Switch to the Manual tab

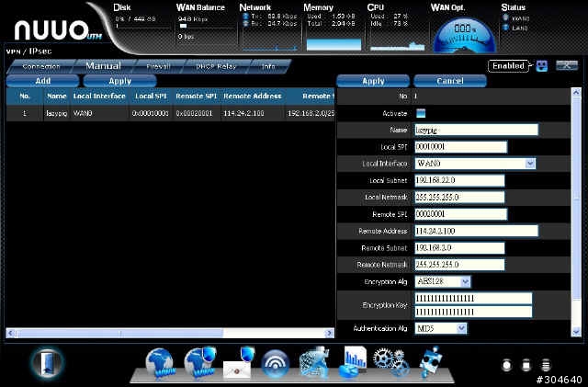click(x=104, y=66)
